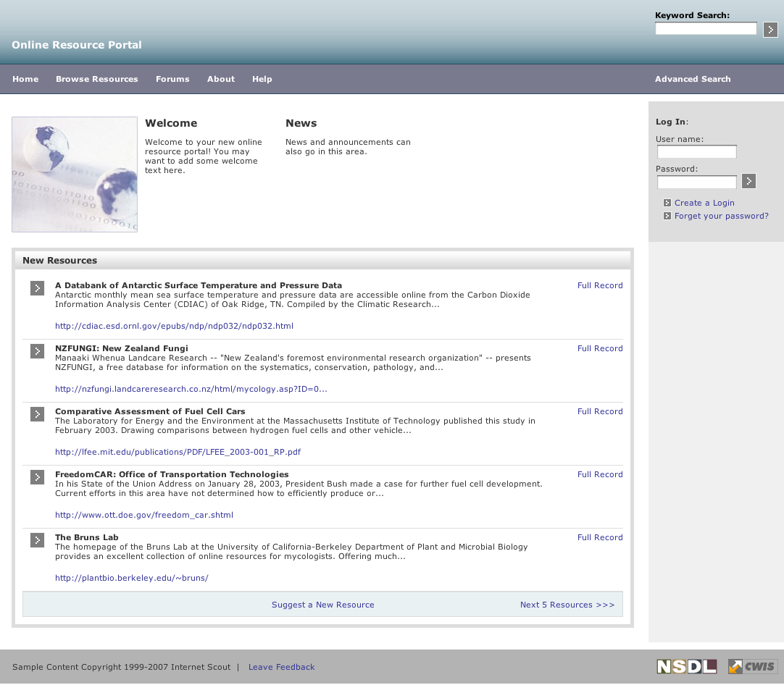Screen dimensions: 784x685
Task: Open the Help page from navigation
Action: click(262, 79)
